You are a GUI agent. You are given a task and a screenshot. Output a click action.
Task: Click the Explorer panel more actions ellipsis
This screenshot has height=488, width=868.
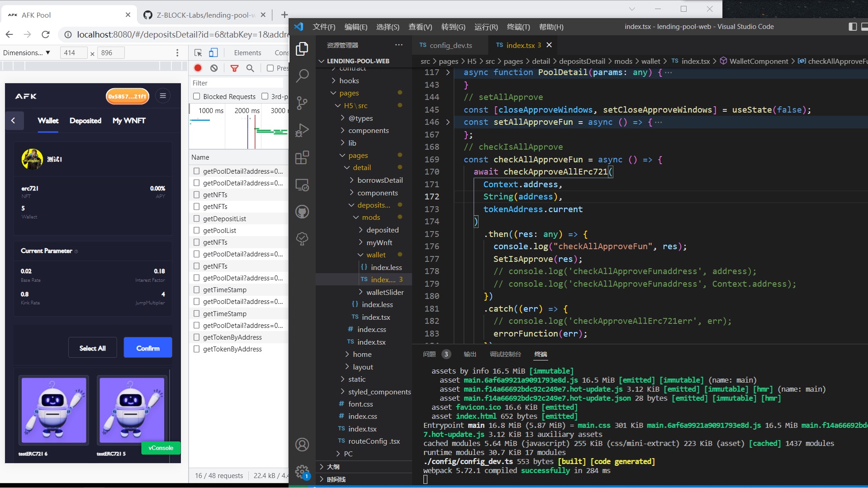pos(398,45)
